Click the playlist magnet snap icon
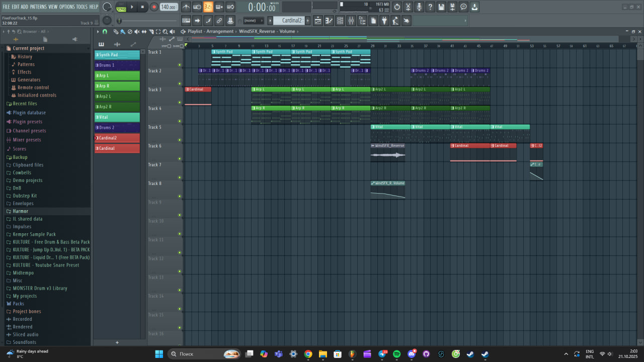 point(105,32)
